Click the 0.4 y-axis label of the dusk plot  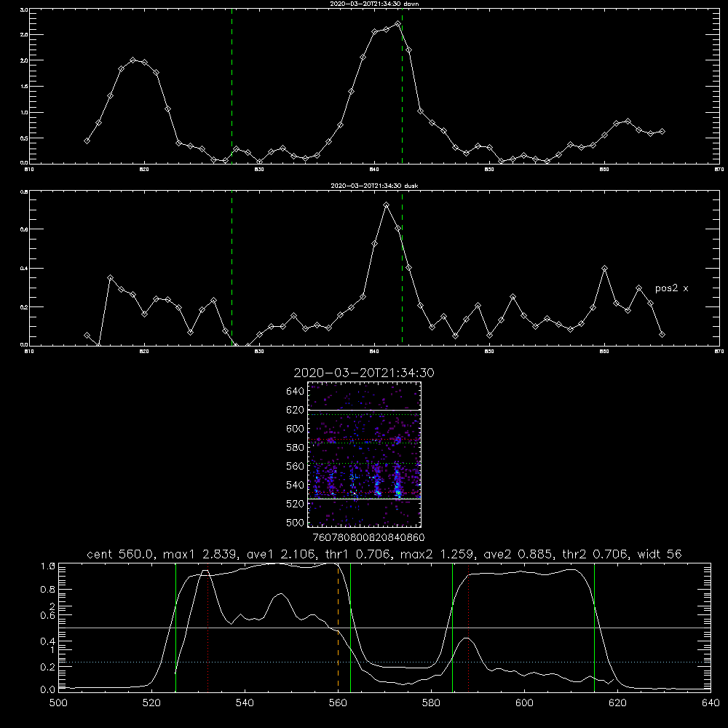pos(25,269)
